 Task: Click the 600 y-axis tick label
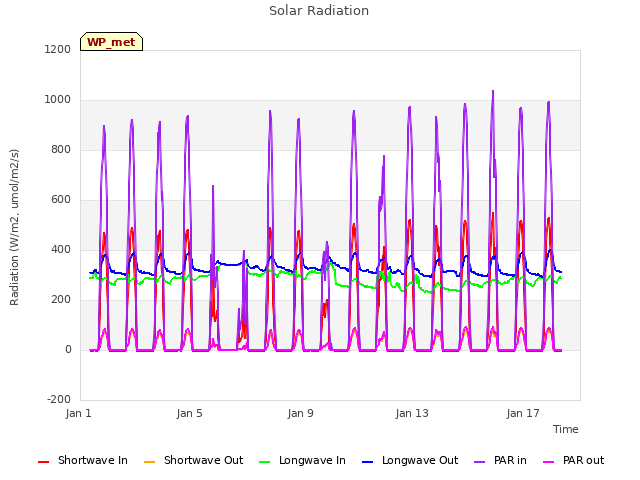click(61, 200)
